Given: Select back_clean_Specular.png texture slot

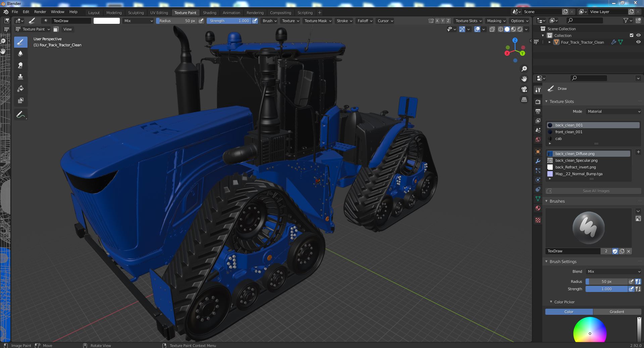Looking at the screenshot, I should coord(589,160).
